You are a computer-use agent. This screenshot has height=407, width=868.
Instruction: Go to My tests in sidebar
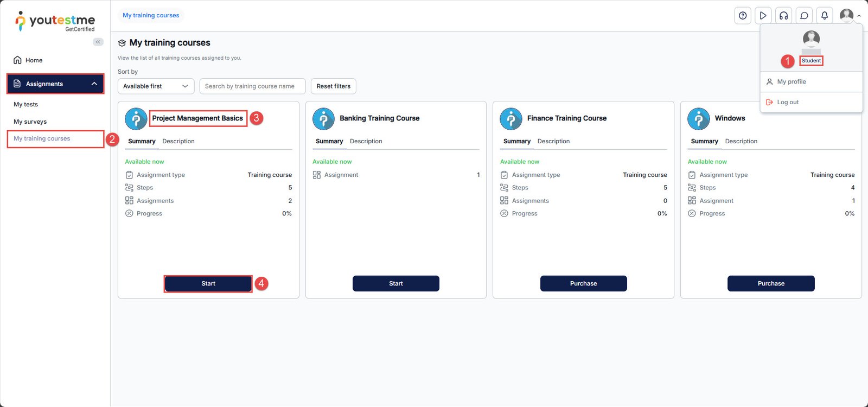(x=26, y=104)
